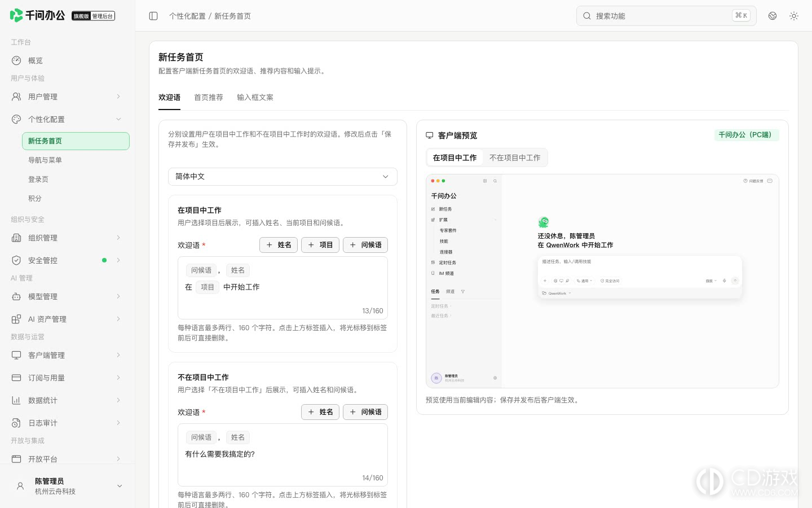Image resolution: width=812 pixels, height=508 pixels.
Task: Click the 数据统计 chart icon
Action: [16, 400]
